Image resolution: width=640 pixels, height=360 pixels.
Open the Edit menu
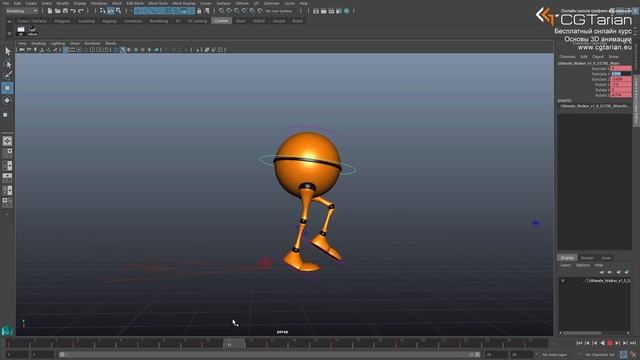tap(17, 3)
